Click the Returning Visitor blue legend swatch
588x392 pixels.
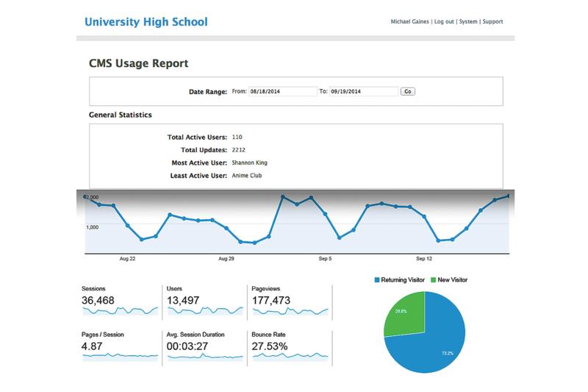click(377, 280)
